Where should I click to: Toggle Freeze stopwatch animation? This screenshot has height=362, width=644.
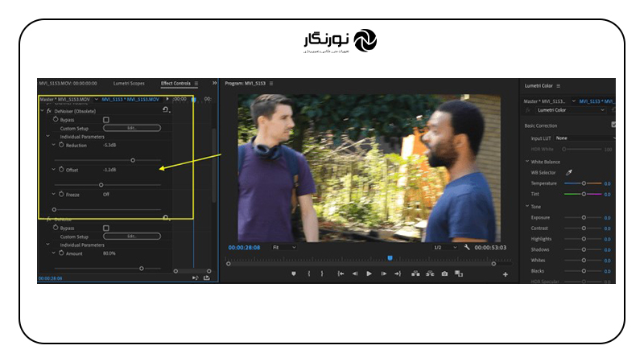coord(61,194)
